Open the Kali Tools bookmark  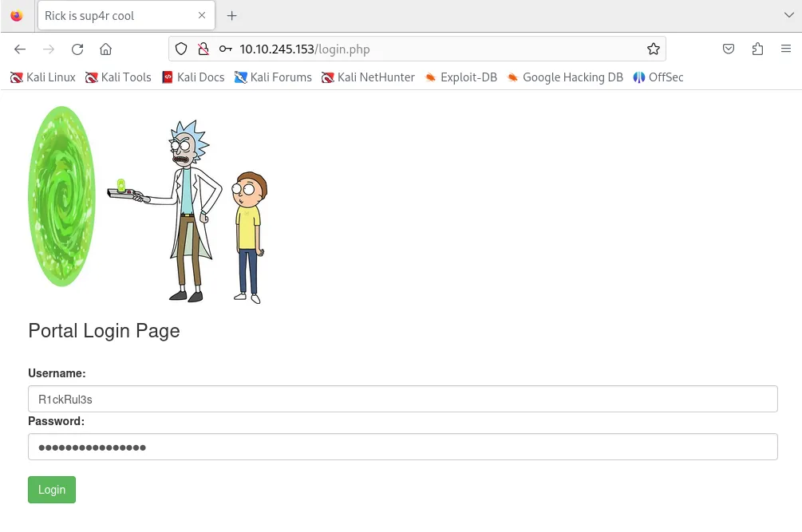click(119, 77)
